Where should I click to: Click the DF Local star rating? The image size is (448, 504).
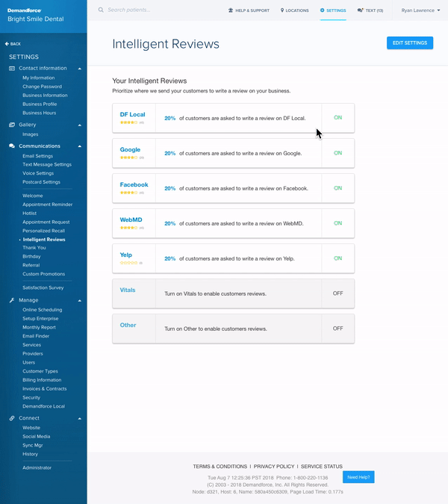coord(128,122)
